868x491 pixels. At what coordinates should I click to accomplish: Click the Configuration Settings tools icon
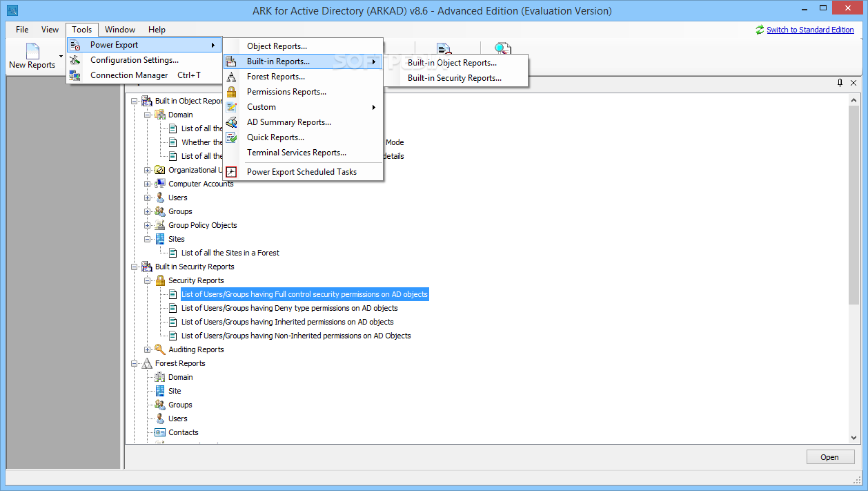coord(75,60)
